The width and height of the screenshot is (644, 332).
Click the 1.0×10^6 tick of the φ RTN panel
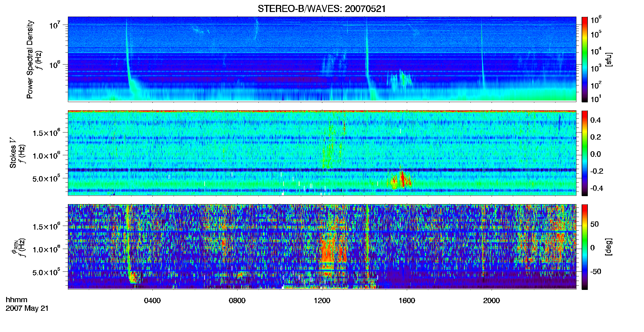click(x=46, y=249)
